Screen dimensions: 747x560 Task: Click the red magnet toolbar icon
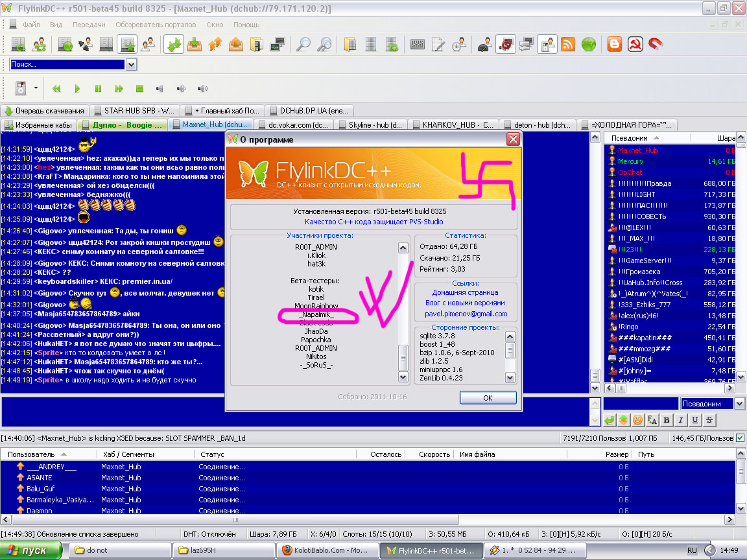[656, 45]
